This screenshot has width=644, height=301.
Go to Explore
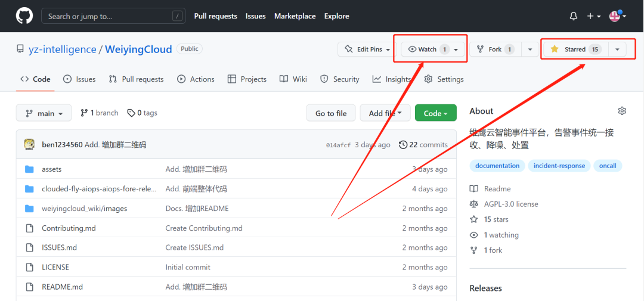click(336, 17)
